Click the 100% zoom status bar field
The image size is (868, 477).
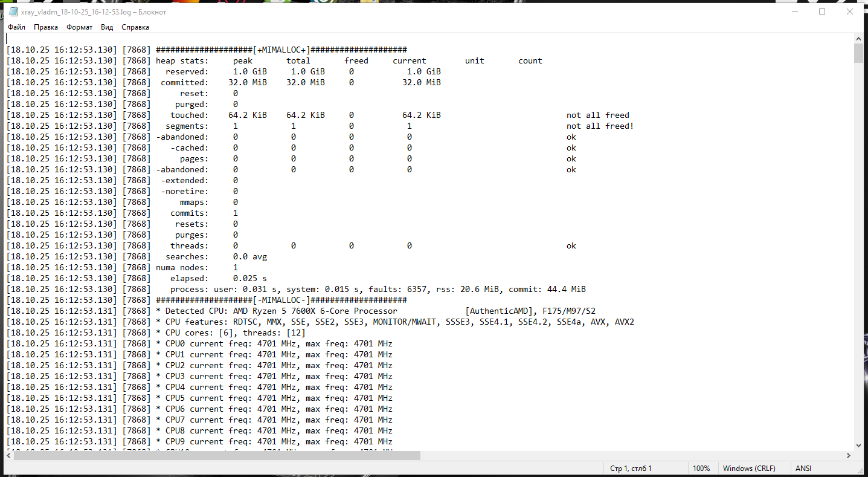click(701, 469)
